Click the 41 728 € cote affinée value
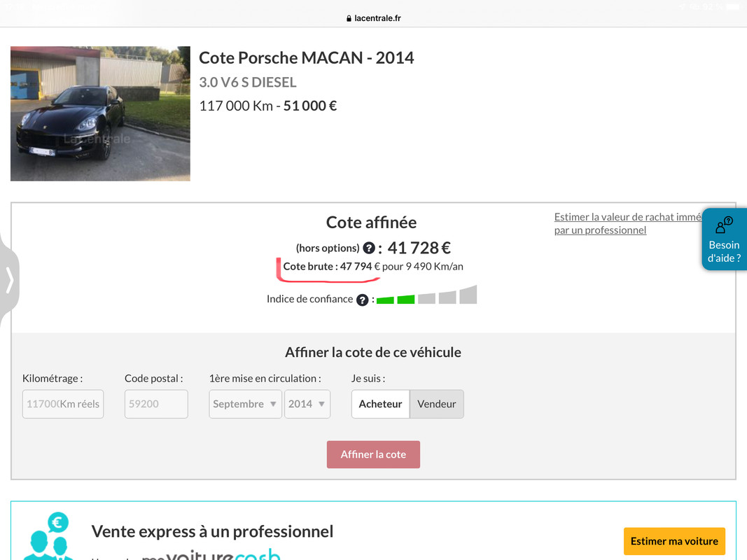The image size is (747, 560). [x=419, y=248]
